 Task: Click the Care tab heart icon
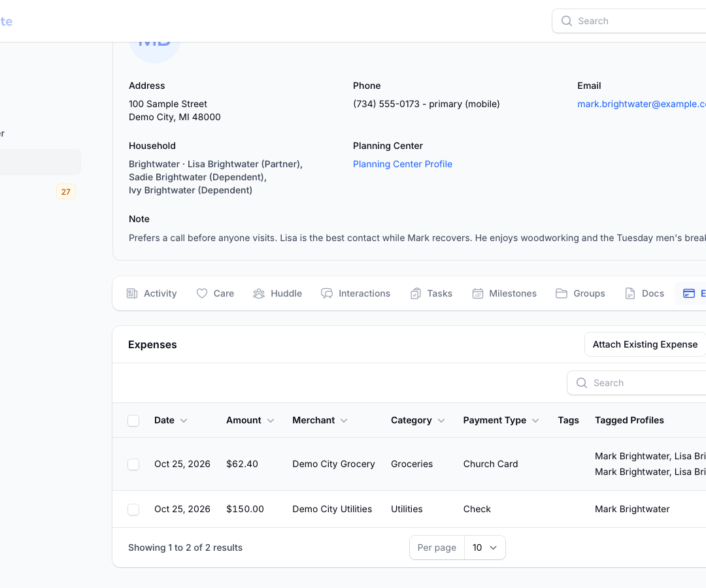point(202,293)
